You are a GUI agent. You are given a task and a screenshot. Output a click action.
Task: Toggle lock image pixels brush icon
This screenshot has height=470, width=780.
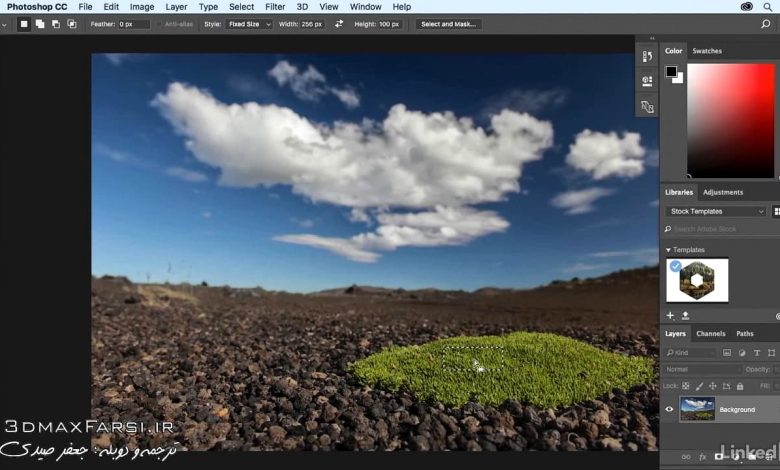(x=699, y=386)
